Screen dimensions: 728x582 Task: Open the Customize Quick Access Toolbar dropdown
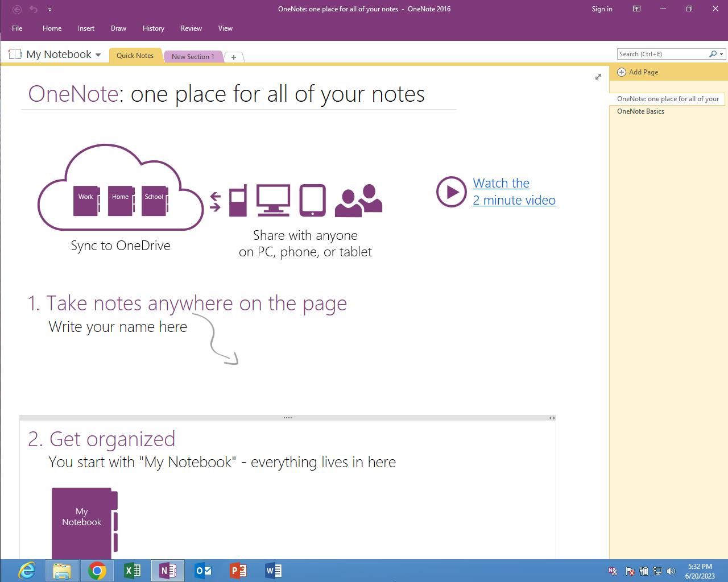[49, 10]
